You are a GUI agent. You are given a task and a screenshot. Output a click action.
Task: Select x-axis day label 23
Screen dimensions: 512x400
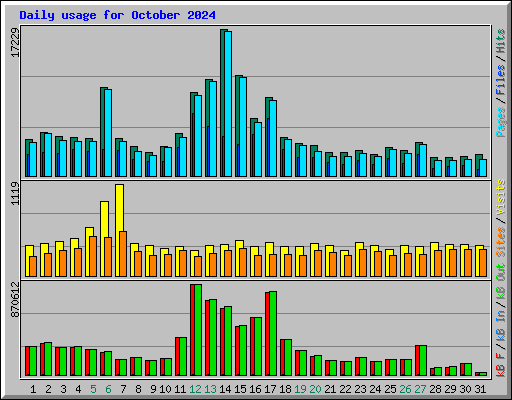click(360, 389)
